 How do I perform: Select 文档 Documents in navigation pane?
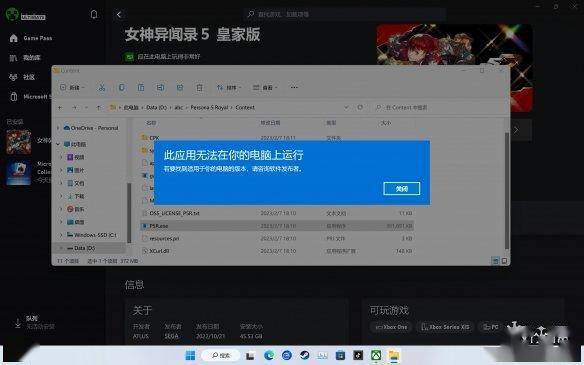coord(76,183)
